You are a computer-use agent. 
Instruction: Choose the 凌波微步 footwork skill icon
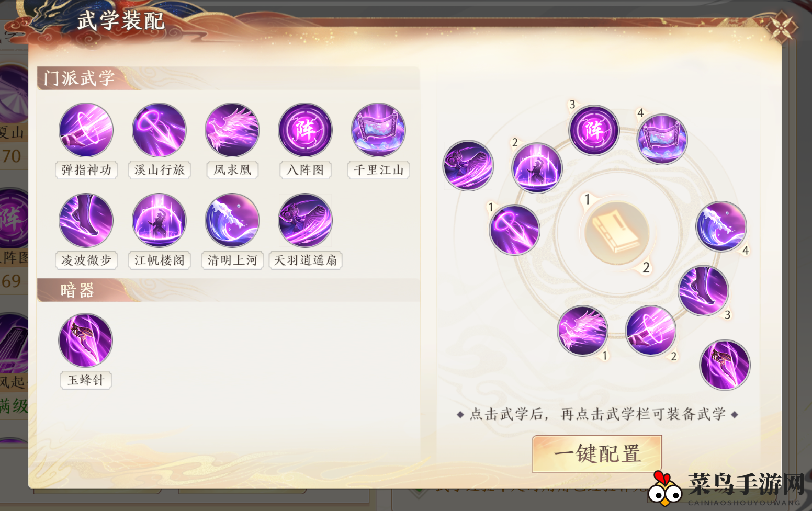click(86, 220)
